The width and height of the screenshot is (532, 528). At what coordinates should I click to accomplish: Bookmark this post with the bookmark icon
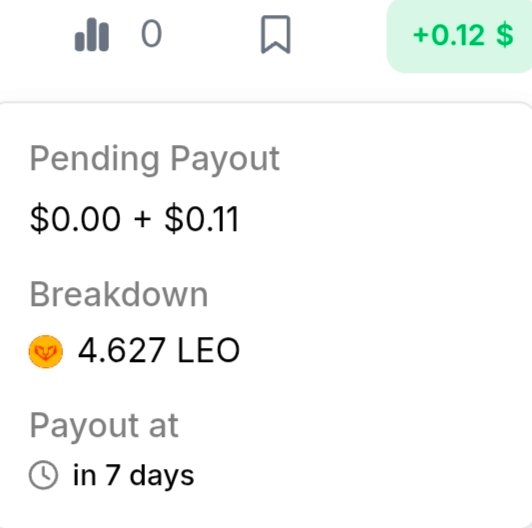pos(276,34)
